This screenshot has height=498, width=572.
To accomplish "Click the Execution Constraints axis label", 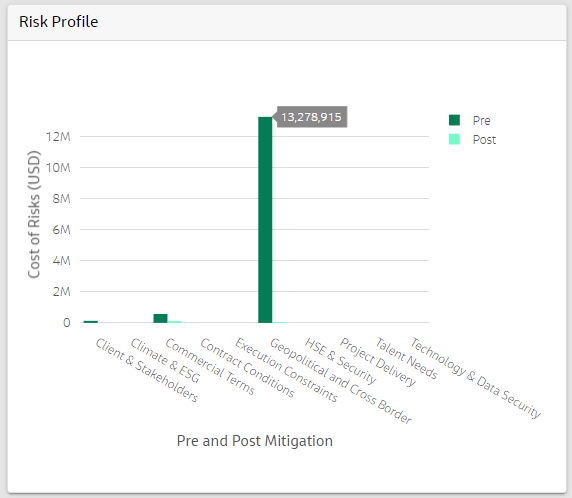I will (x=286, y=370).
